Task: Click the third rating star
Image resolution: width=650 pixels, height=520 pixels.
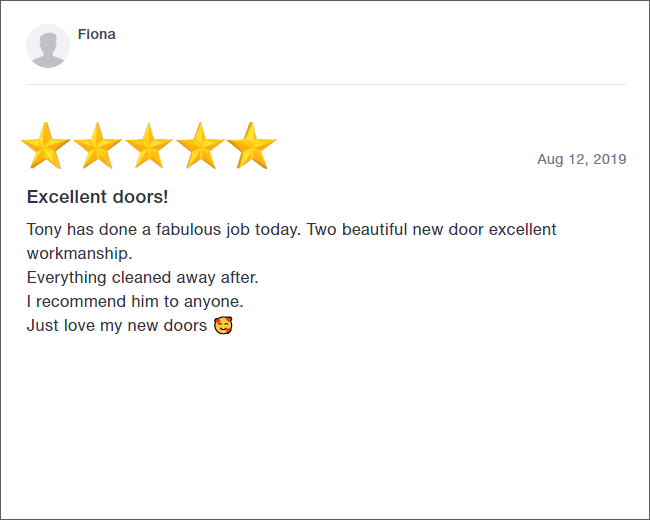Action: tap(149, 146)
